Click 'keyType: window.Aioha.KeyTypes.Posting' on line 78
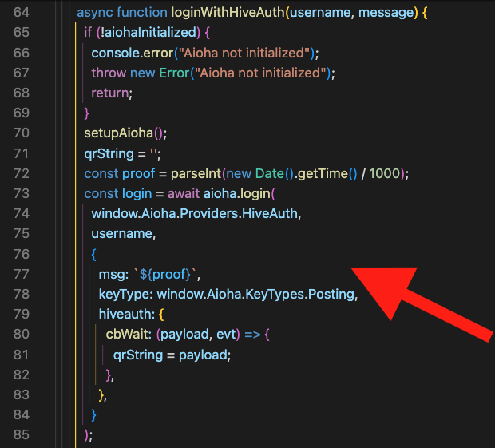Screen dimensions: 495x448 pyautogui.click(x=227, y=294)
